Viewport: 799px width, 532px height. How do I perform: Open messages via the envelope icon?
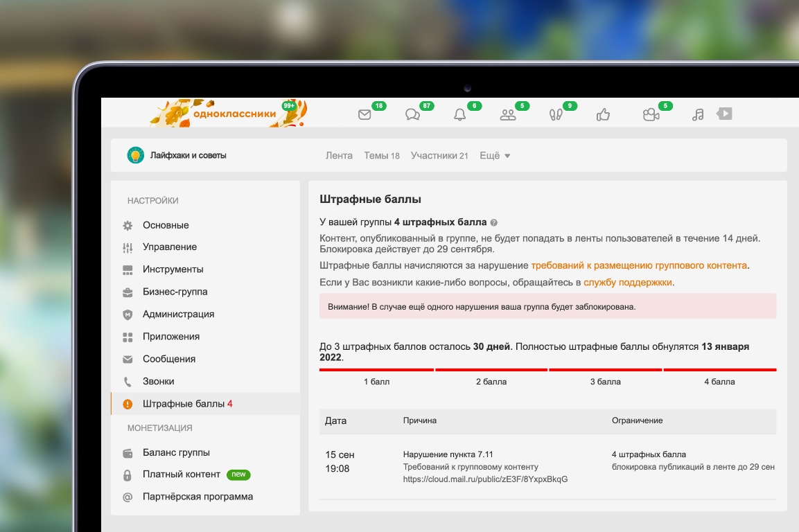(x=363, y=115)
